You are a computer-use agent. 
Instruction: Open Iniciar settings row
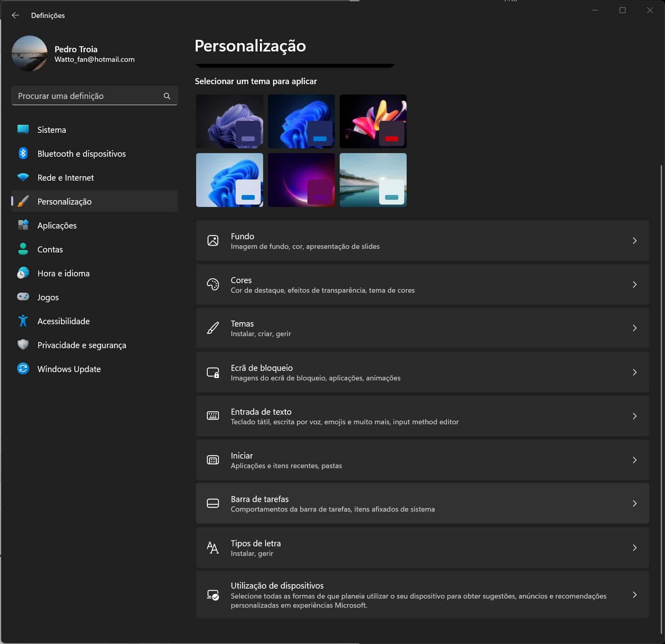pyautogui.click(x=422, y=460)
